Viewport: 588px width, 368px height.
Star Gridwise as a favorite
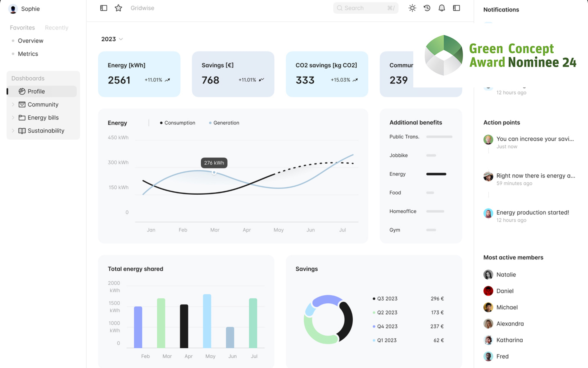point(118,8)
